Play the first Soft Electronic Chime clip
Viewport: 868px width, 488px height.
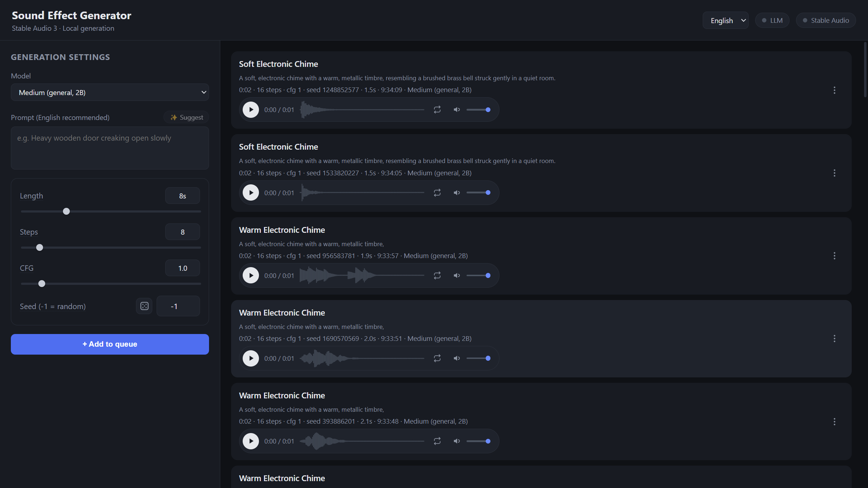tap(251, 110)
